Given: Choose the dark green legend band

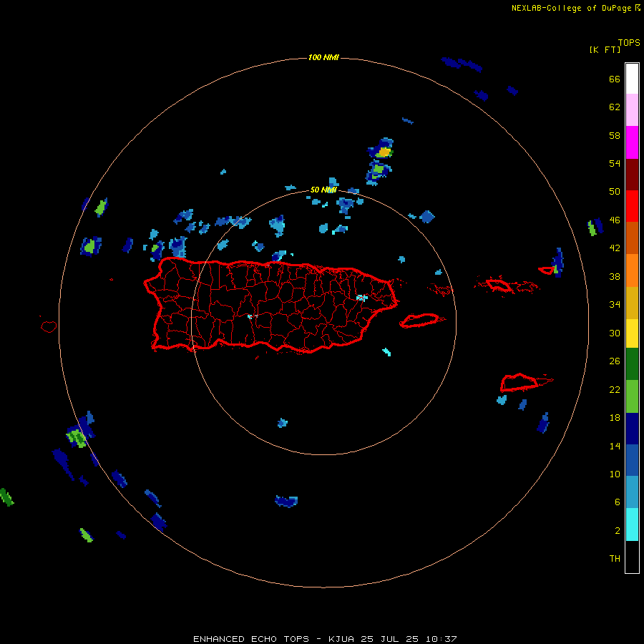Looking at the screenshot, I should click(632, 364).
